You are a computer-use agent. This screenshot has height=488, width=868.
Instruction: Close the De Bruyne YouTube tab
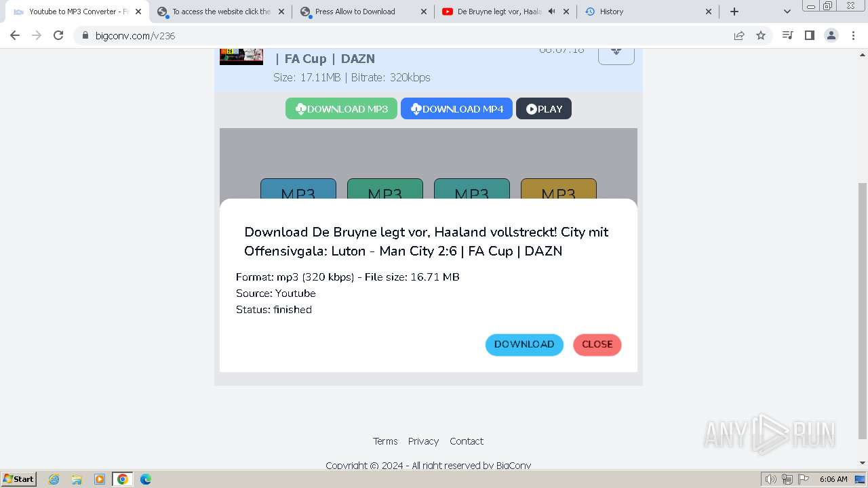(566, 12)
